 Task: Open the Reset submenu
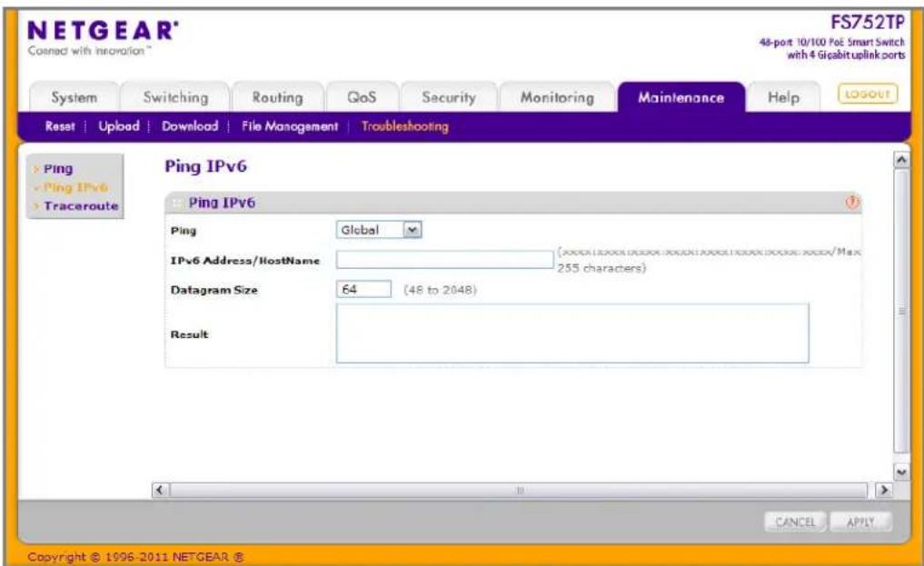pyautogui.click(x=60, y=126)
